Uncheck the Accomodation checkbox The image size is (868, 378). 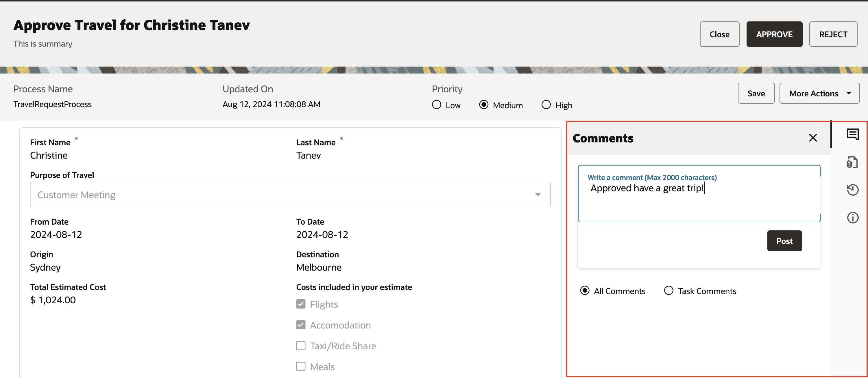click(301, 325)
